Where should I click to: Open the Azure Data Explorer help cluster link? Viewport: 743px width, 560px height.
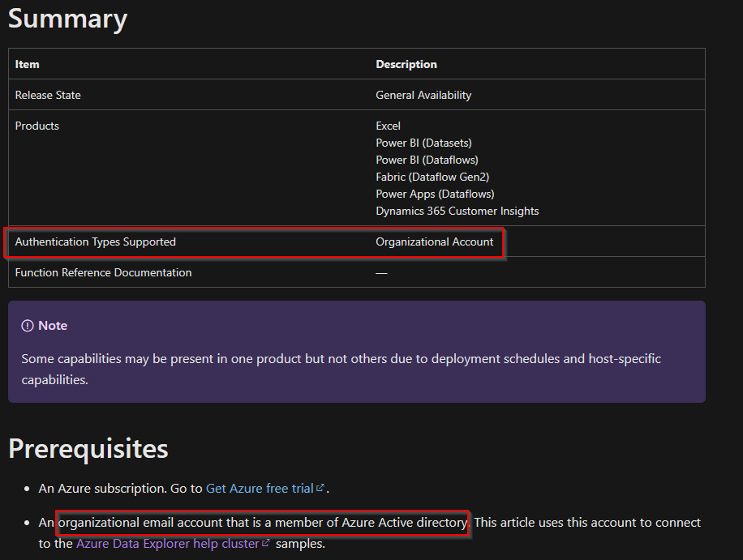167,544
